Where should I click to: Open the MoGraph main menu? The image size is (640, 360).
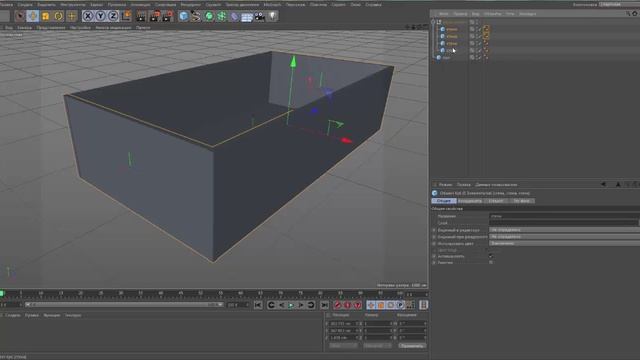point(272,4)
